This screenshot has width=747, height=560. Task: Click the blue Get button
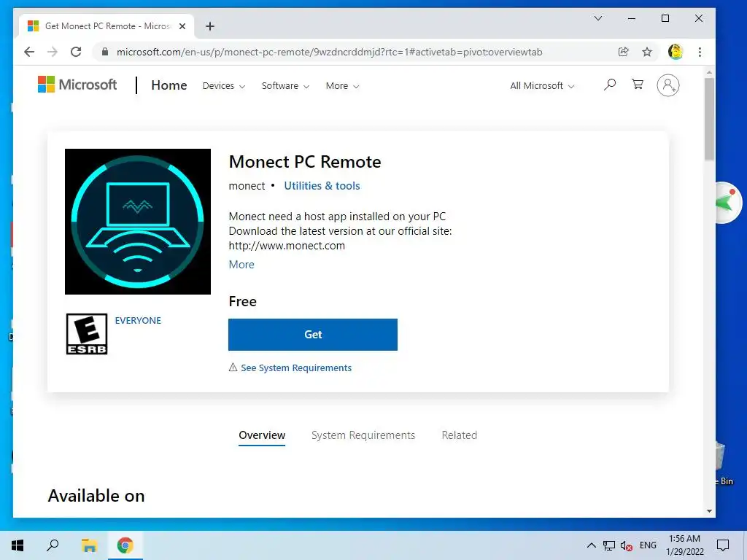click(312, 334)
